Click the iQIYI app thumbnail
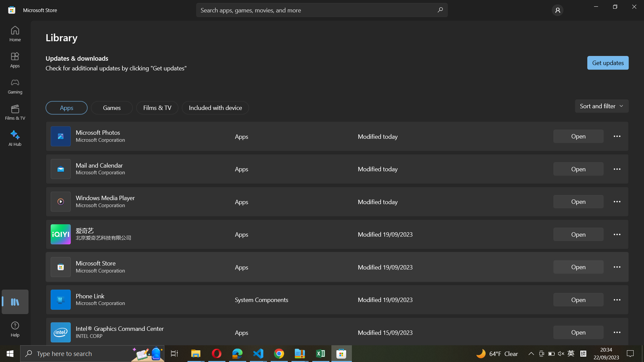Screen dimensions: 644x362 [61, 234]
